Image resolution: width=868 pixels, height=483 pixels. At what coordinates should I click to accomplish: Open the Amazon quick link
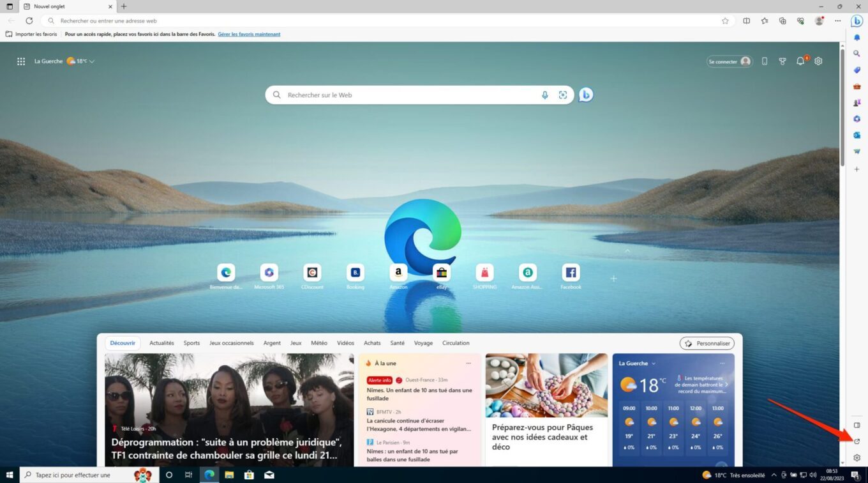[x=398, y=277]
